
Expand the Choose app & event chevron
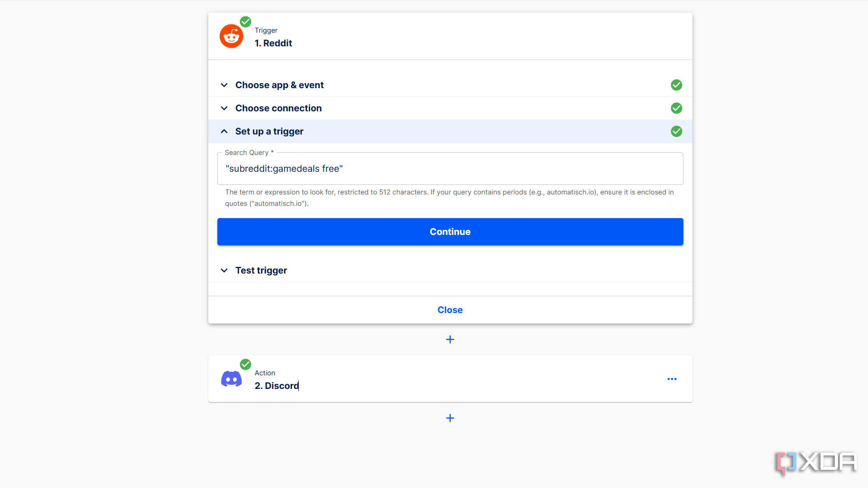(224, 85)
